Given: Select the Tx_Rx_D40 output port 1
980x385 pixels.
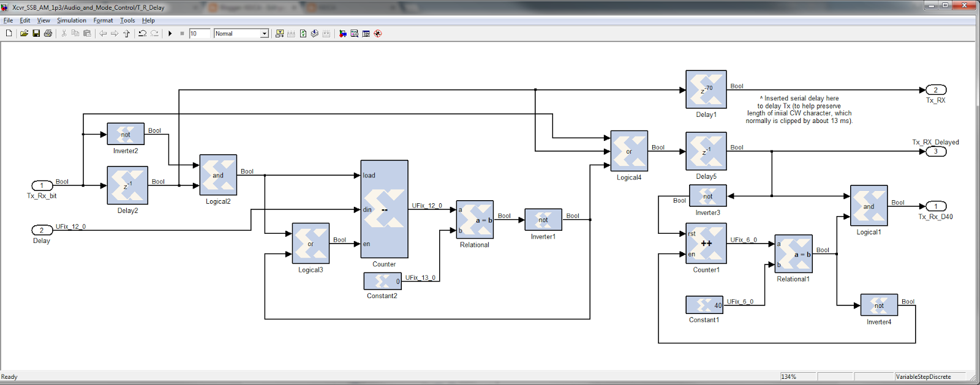Looking at the screenshot, I should pos(936,206).
